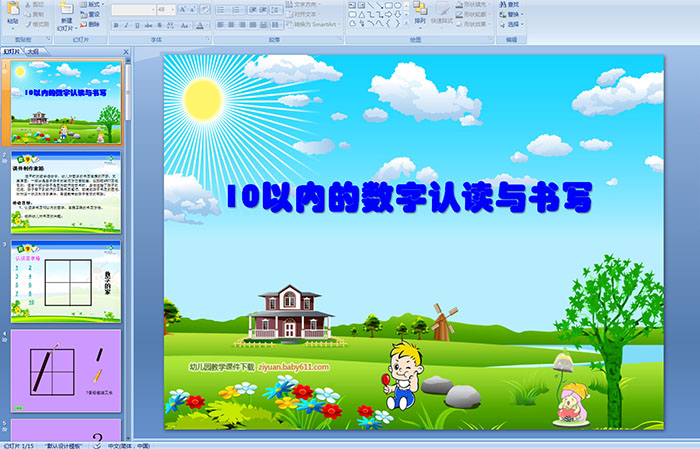Image resolution: width=700 pixels, height=449 pixels.
Task: Switch to the Outline (大纲) pane tab
Action: 34,52
